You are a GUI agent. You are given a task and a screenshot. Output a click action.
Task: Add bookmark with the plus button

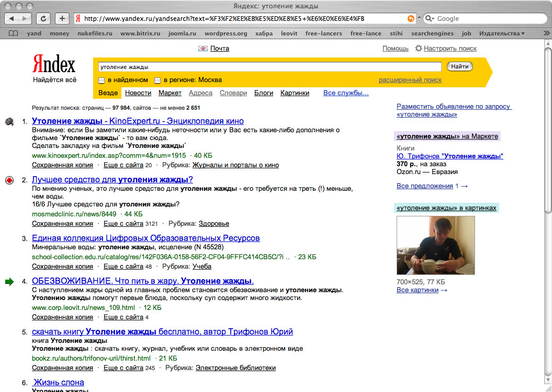point(62,18)
